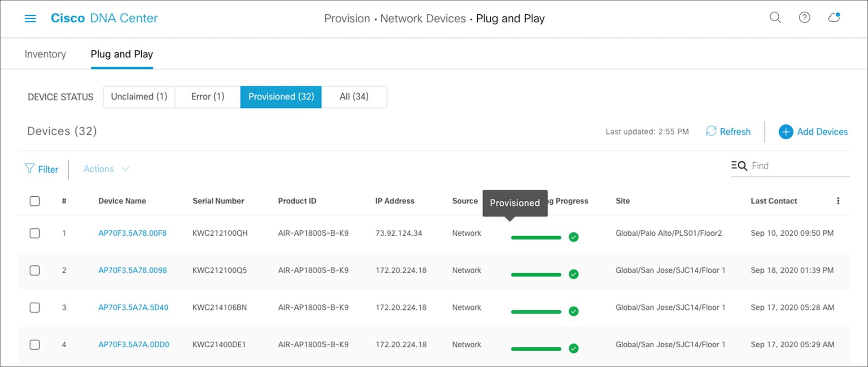Open the help question mark icon

click(804, 17)
